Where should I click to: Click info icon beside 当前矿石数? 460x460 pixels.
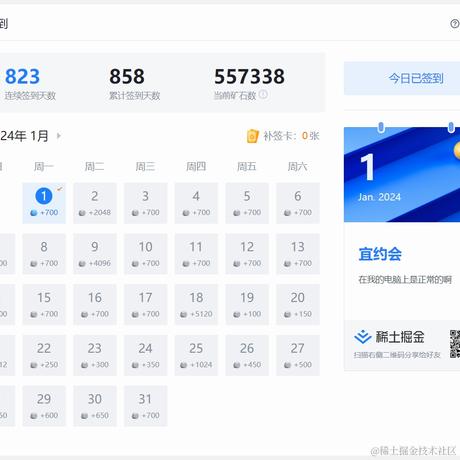(x=263, y=94)
